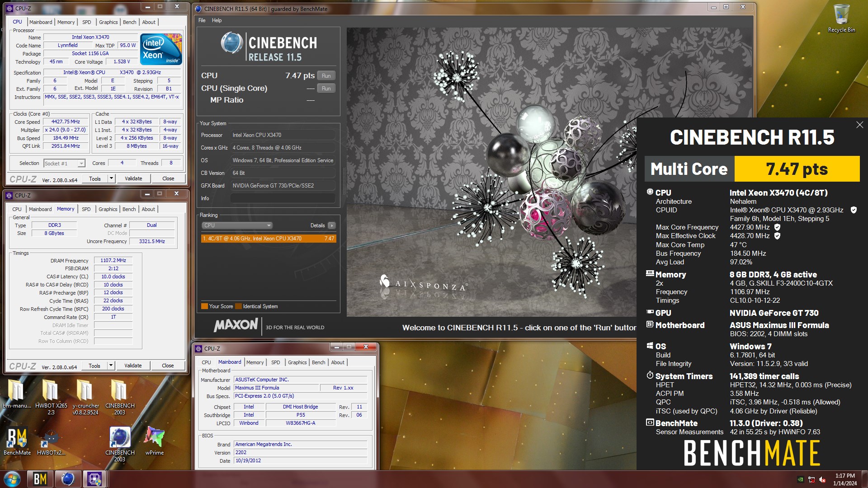Screen dimensions: 868x488
Task: Open the Help menu in Cinebench
Action: 217,20
